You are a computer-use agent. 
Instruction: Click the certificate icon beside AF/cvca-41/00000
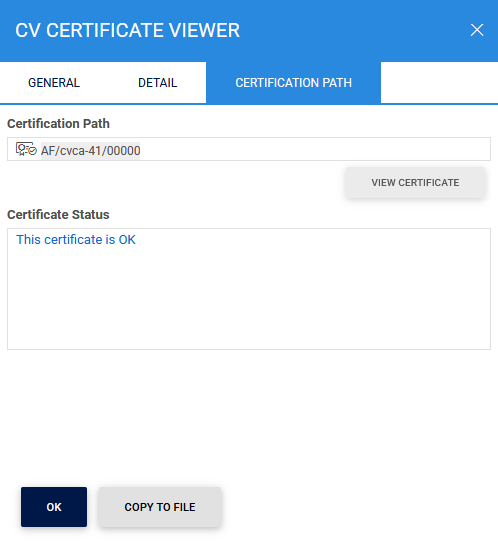point(26,149)
